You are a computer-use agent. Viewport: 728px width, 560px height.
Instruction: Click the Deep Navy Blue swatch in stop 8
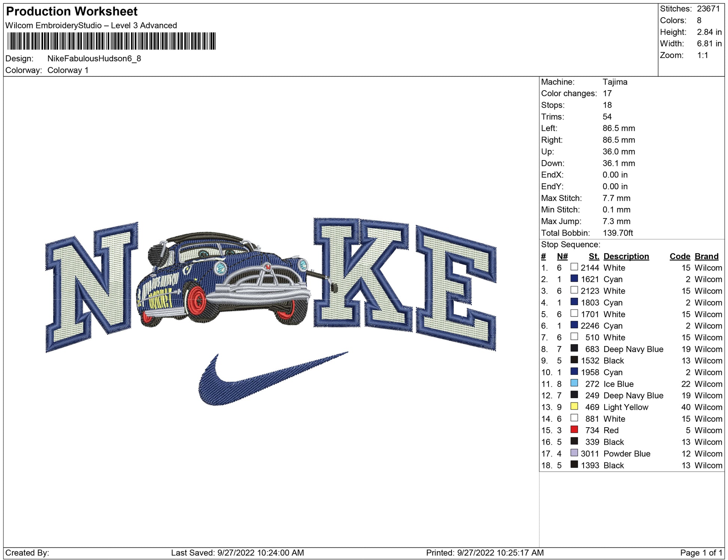(574, 348)
